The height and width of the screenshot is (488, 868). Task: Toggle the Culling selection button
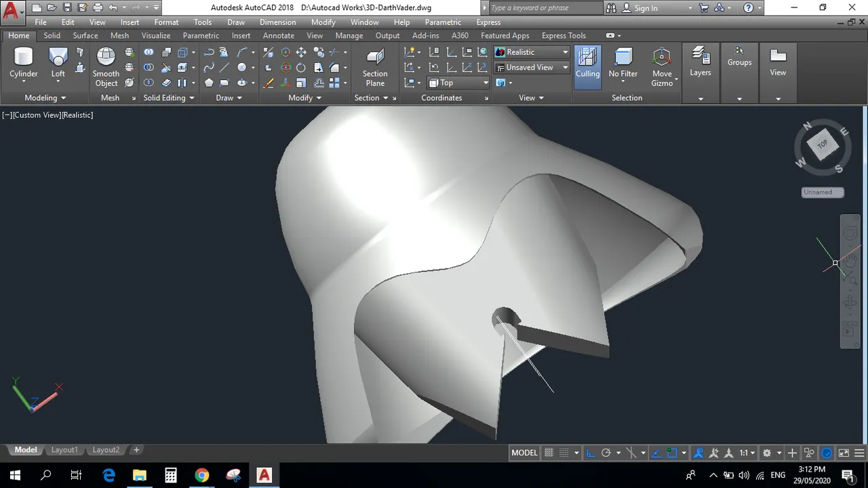(x=587, y=67)
